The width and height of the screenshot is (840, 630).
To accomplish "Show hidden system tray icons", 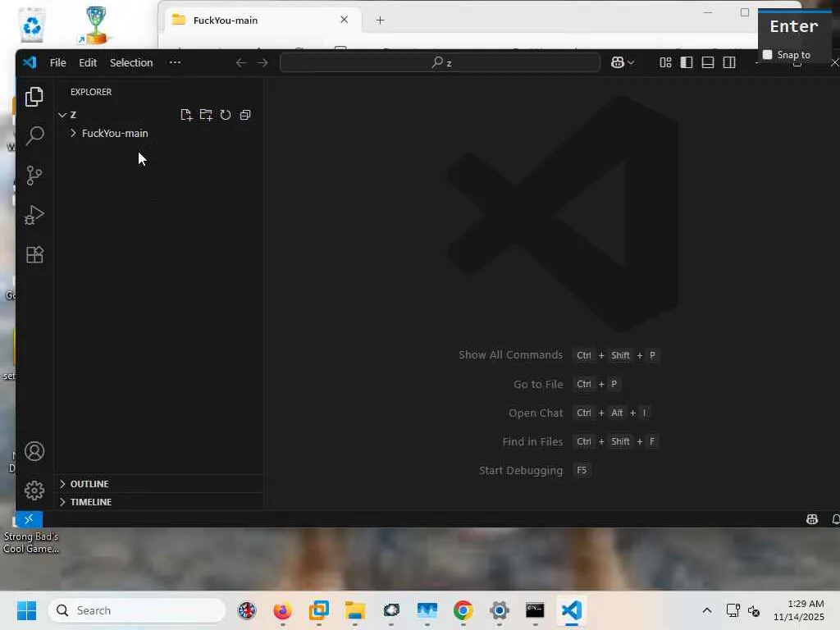I will coord(707,610).
